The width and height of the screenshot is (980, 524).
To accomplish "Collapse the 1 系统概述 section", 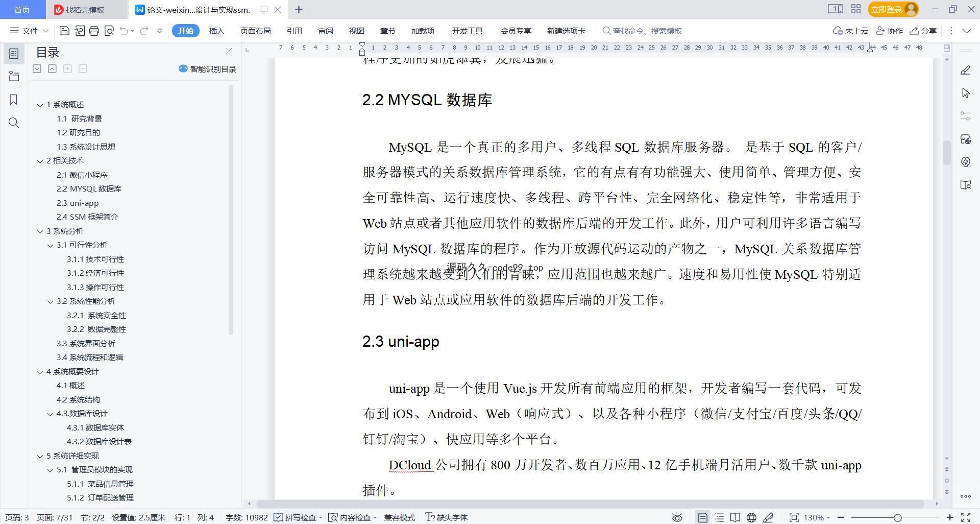I will click(40, 105).
